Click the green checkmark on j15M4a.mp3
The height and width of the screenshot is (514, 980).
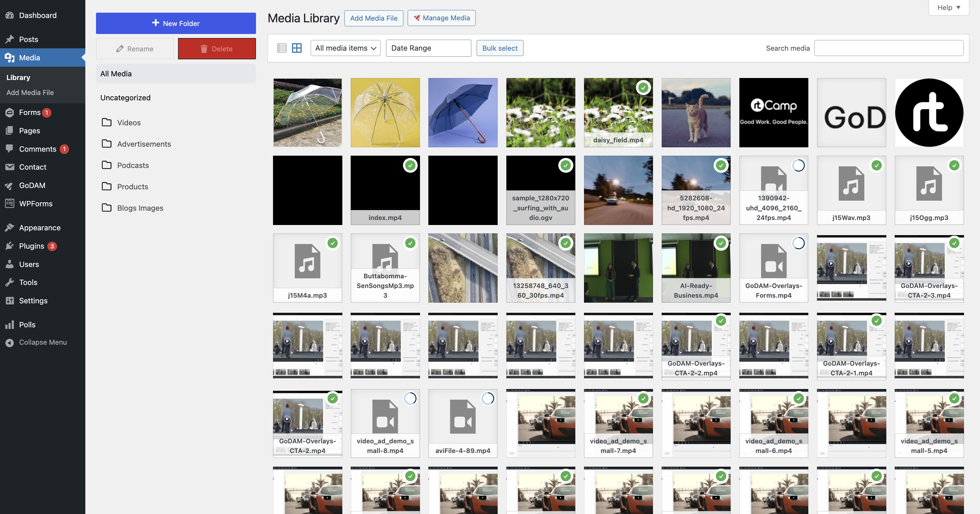tap(333, 243)
